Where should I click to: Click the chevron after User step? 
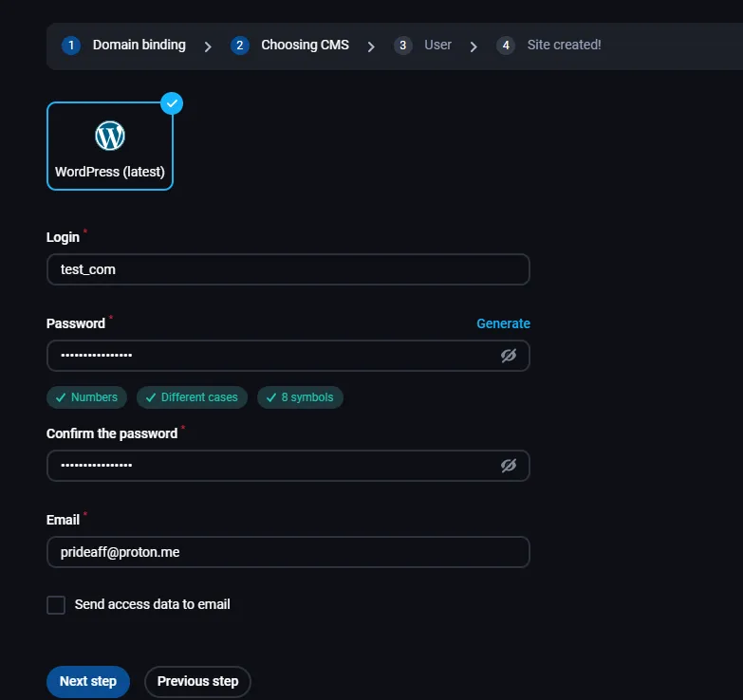474,46
